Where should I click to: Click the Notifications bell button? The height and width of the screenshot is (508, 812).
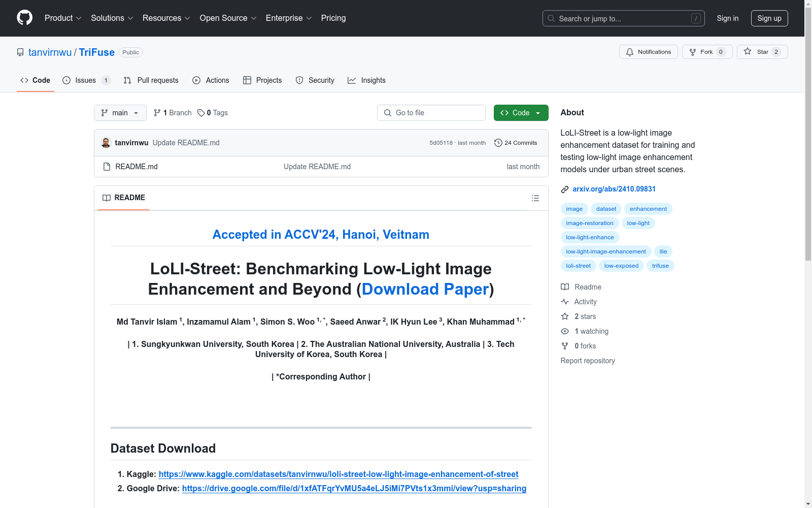click(x=648, y=52)
